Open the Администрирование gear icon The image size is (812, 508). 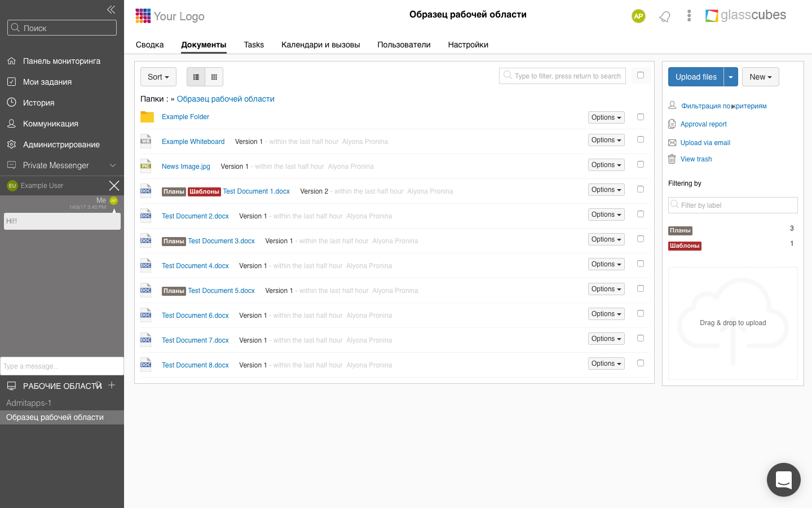point(11,144)
